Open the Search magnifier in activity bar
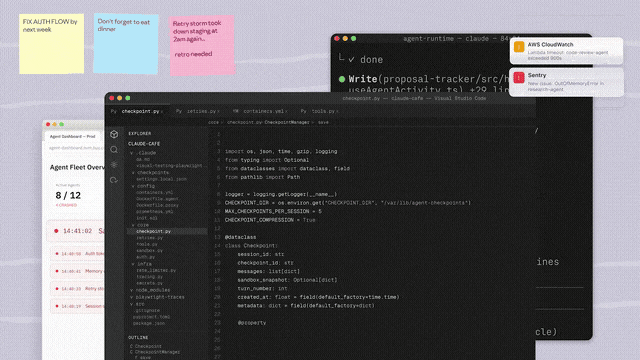This screenshot has height=360, width=640. pos(114,149)
